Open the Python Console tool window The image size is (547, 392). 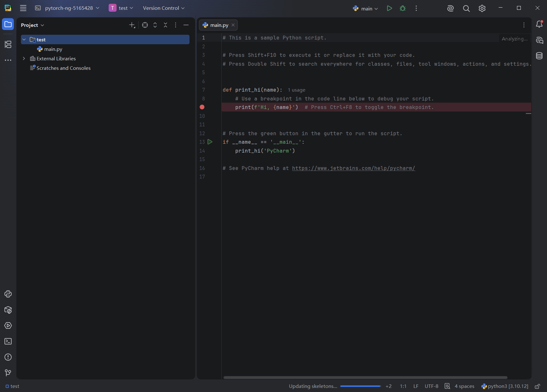[8, 294]
